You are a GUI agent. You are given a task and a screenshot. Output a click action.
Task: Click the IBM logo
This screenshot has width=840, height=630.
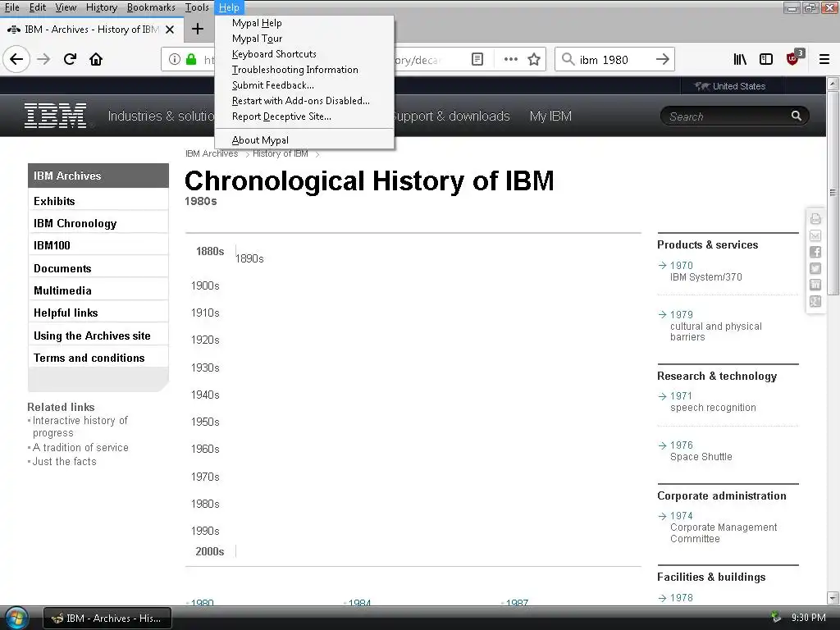click(x=55, y=116)
